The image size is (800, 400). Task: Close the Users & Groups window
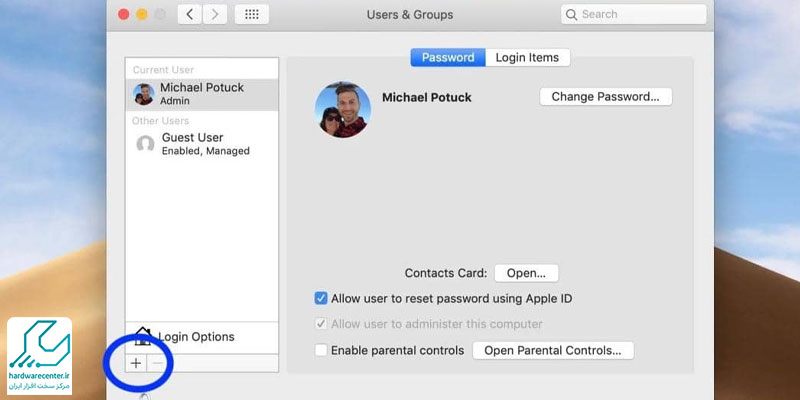tap(123, 15)
